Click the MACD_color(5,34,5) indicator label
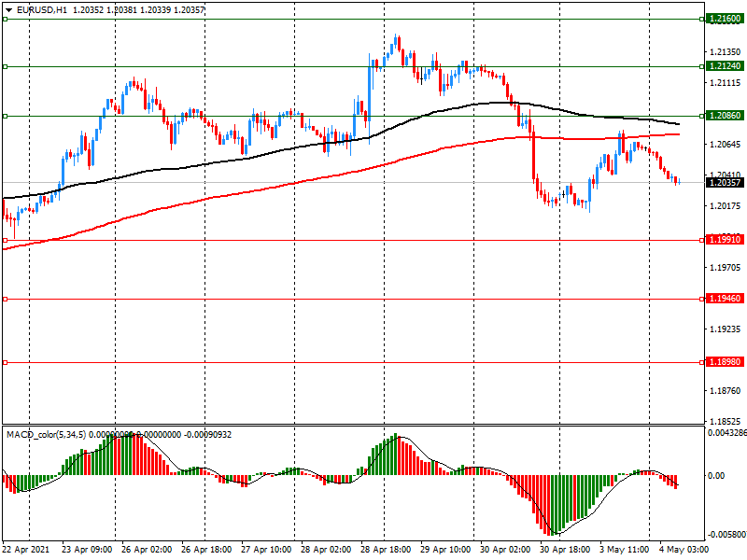 pyautogui.click(x=46, y=435)
